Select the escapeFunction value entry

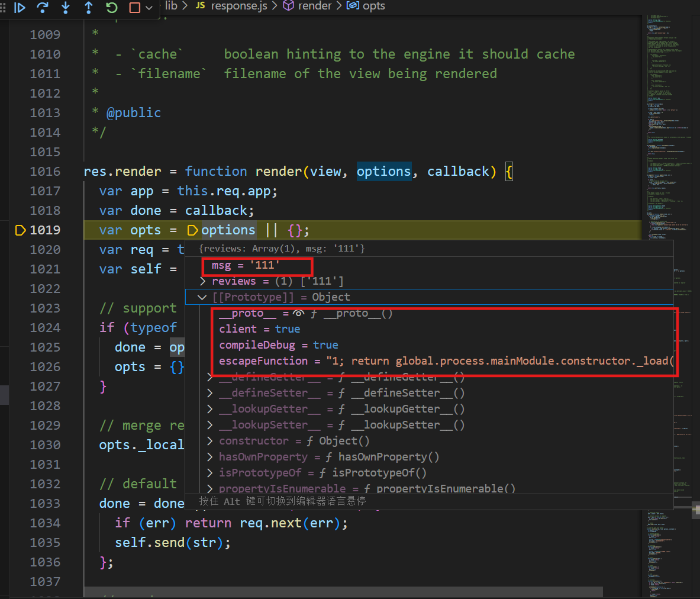pos(446,361)
